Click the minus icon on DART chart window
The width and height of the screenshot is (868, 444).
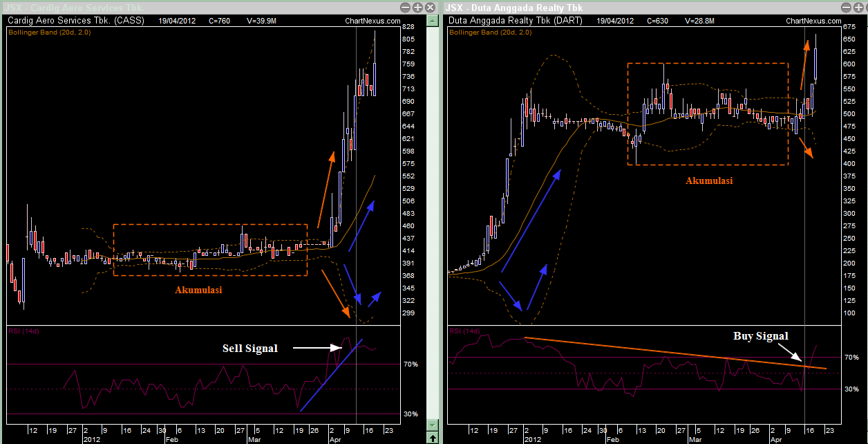coord(846,8)
